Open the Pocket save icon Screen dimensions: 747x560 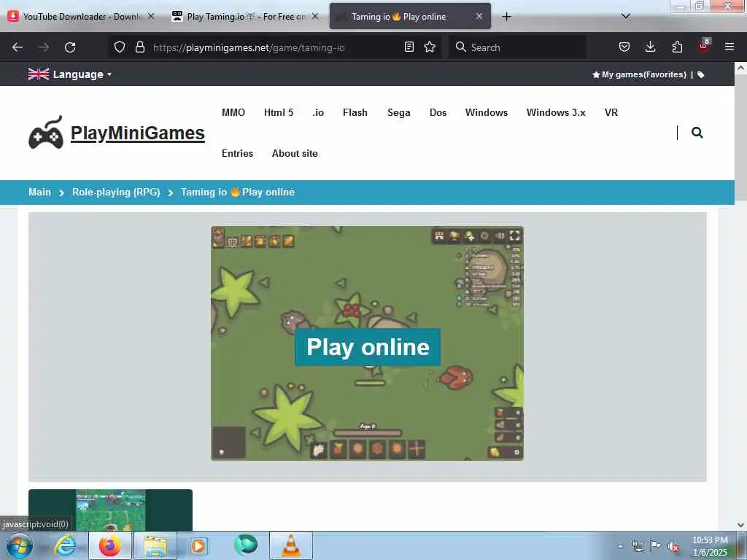point(624,47)
